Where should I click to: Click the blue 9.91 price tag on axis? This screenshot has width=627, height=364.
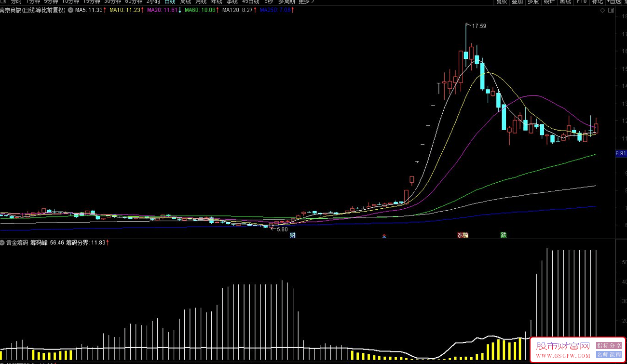pyautogui.click(x=621, y=154)
